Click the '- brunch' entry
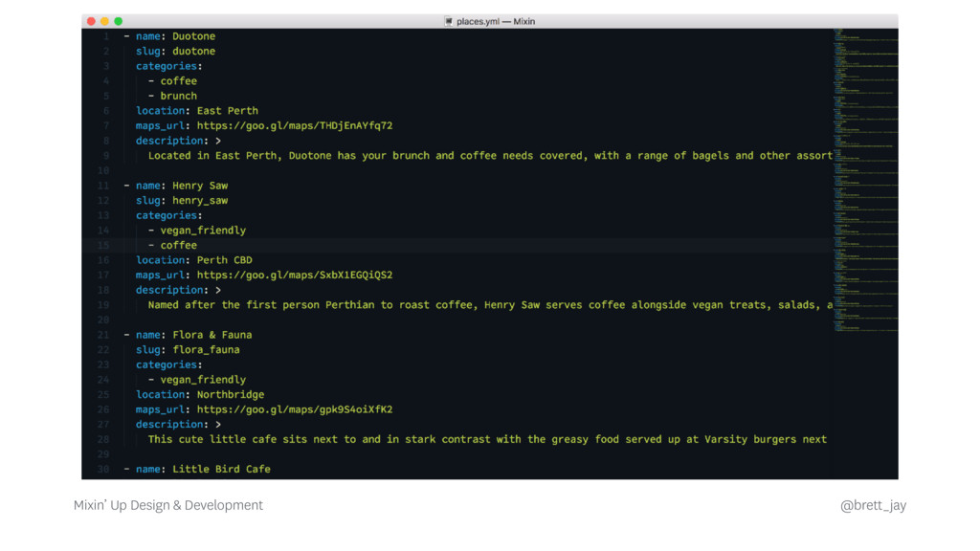This screenshot has height=551, width=980. coord(172,97)
